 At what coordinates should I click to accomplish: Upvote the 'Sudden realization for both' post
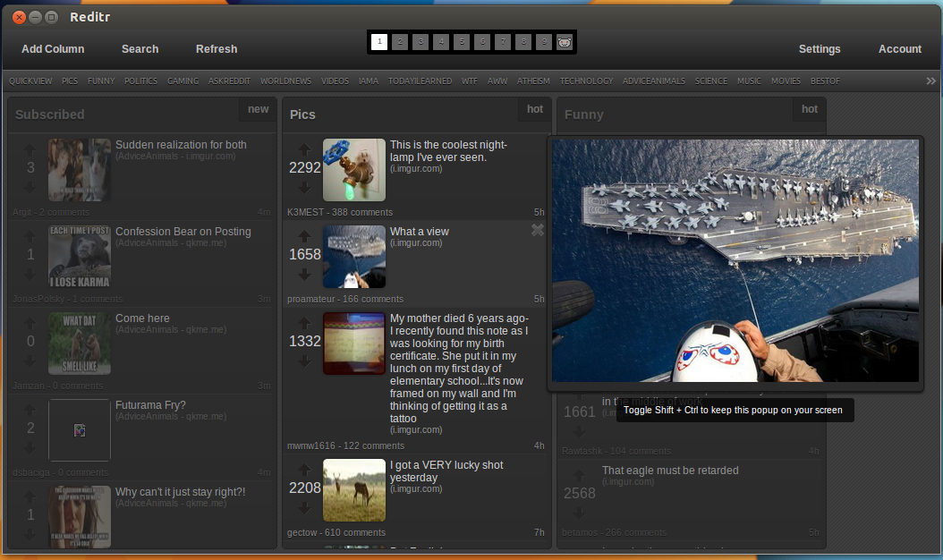(x=30, y=149)
